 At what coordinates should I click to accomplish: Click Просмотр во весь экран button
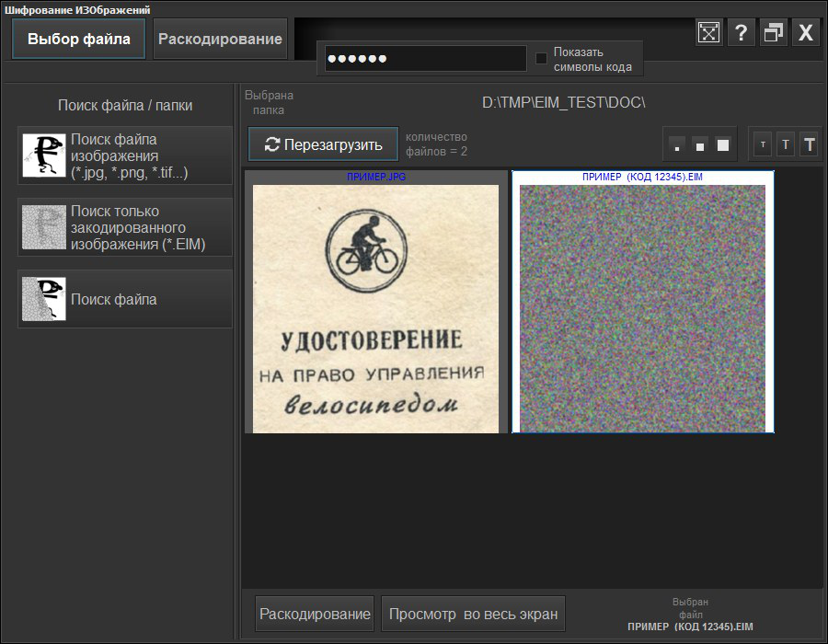point(473,614)
